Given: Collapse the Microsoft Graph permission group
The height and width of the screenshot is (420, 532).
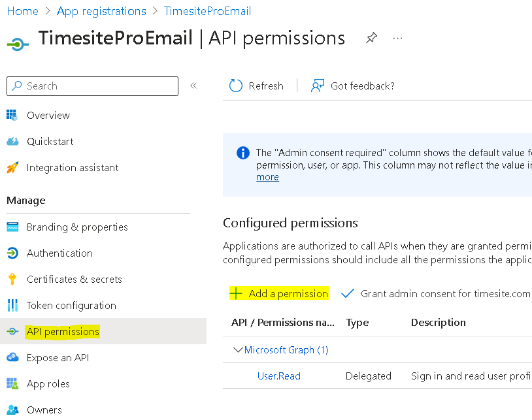Looking at the screenshot, I should (x=239, y=349).
